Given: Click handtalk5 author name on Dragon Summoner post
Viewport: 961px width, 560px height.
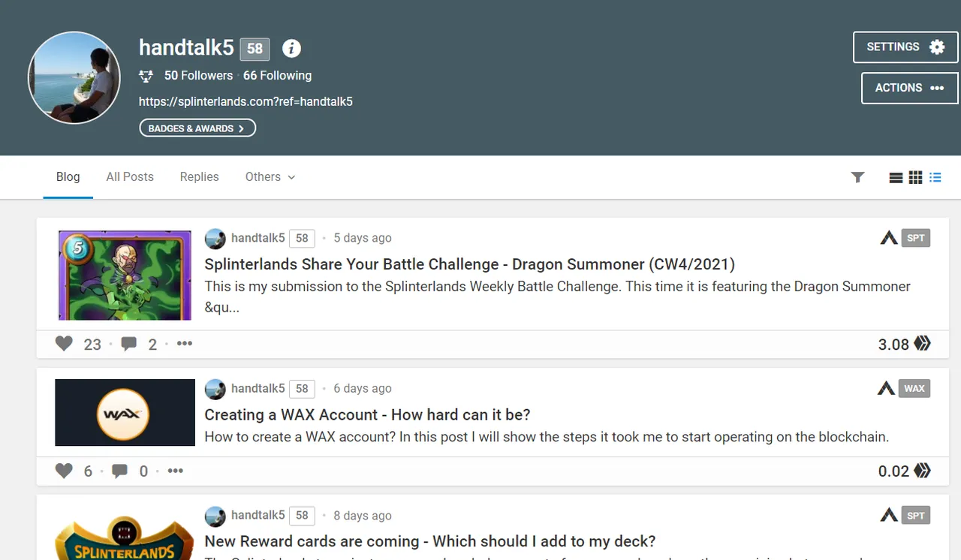Looking at the screenshot, I should tap(258, 238).
